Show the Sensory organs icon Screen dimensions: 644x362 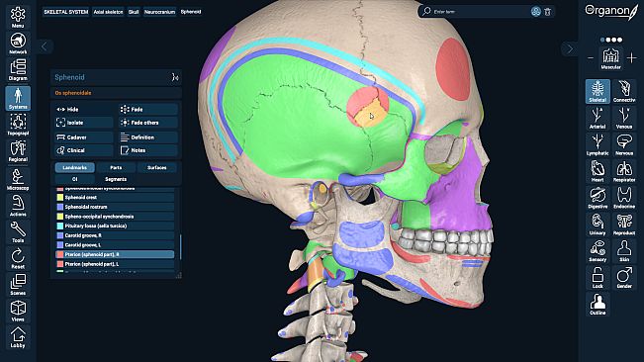[x=598, y=251]
